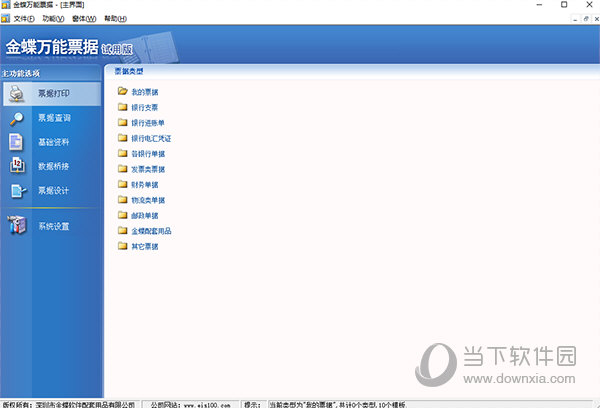600x408 pixels.
Task: Open the 文件(F) menu
Action: (x=24, y=18)
